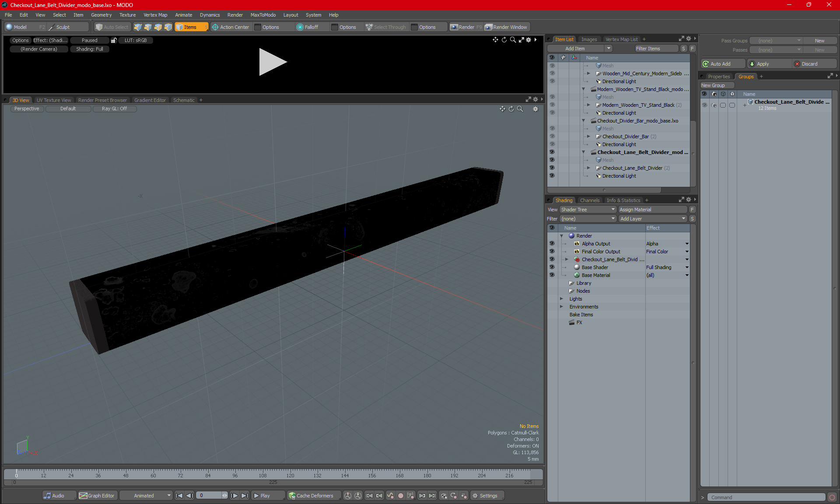Click the Ray GL: Off button
Screen dimensions: 840x504
click(x=114, y=109)
